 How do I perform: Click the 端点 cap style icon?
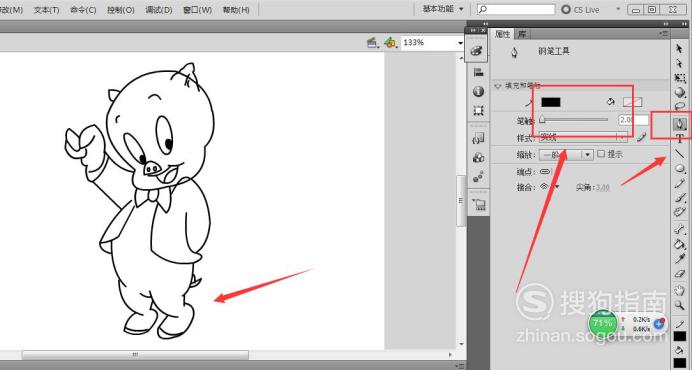(545, 171)
